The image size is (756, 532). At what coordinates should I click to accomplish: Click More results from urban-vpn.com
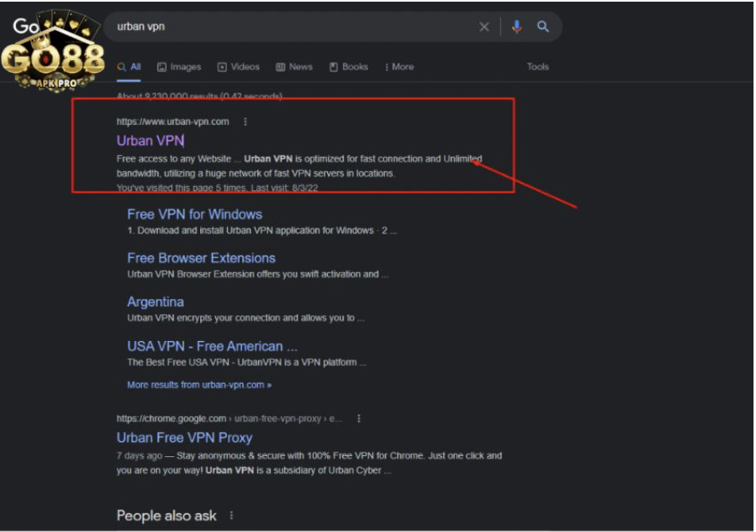[199, 385]
